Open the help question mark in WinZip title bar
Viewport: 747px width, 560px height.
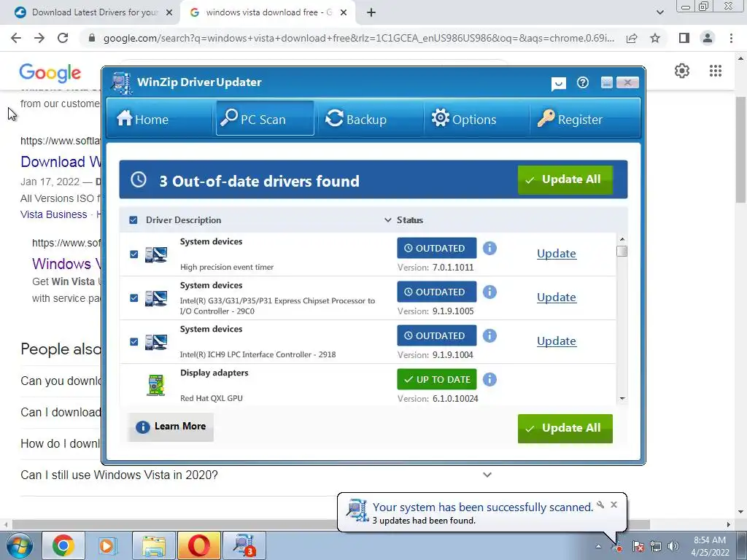[582, 83]
